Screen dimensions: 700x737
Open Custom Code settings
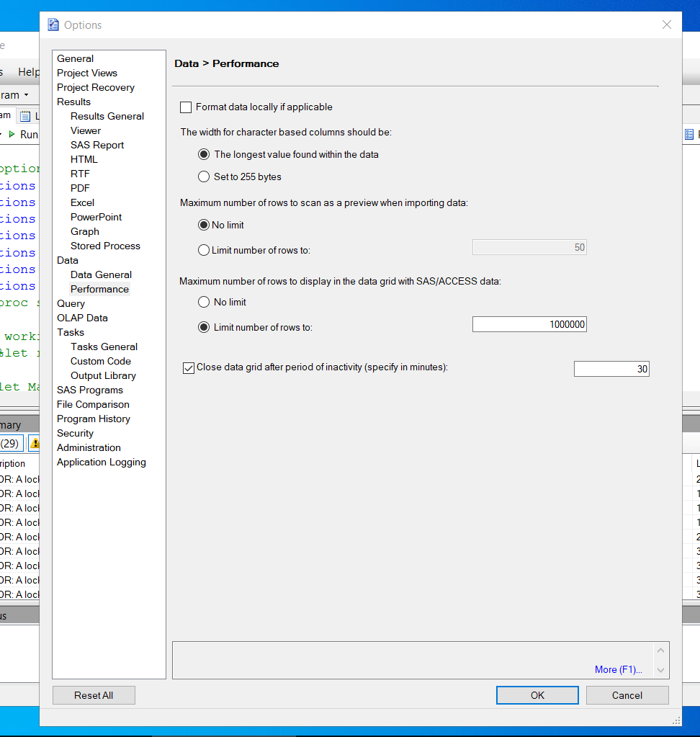point(101,361)
